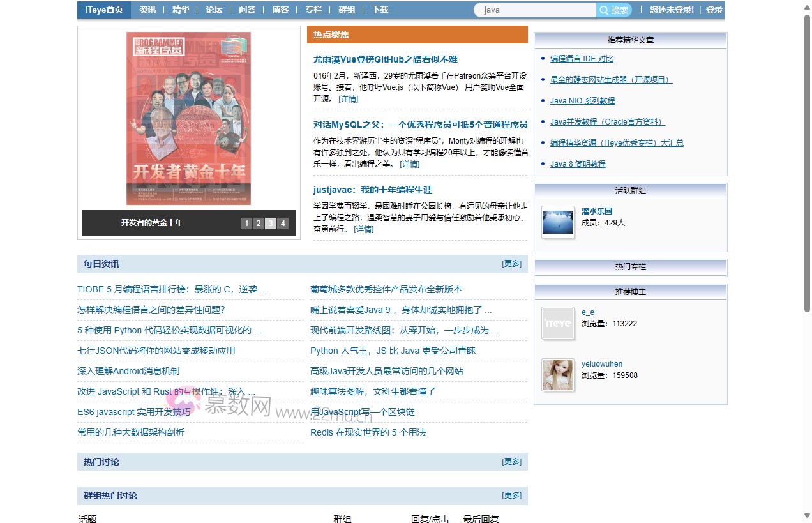Expand 每日资讯 with the 更多 link
Screen dimensions: 812x523
coord(511,264)
